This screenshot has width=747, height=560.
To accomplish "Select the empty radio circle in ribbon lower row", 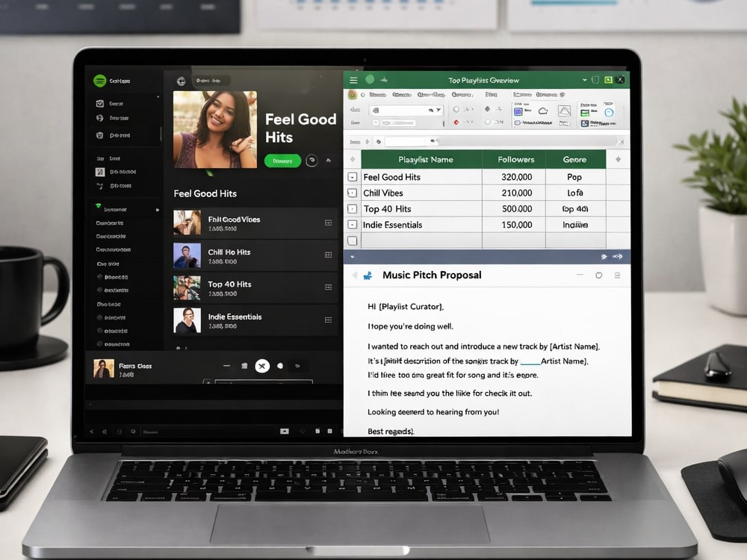I will click(x=488, y=122).
